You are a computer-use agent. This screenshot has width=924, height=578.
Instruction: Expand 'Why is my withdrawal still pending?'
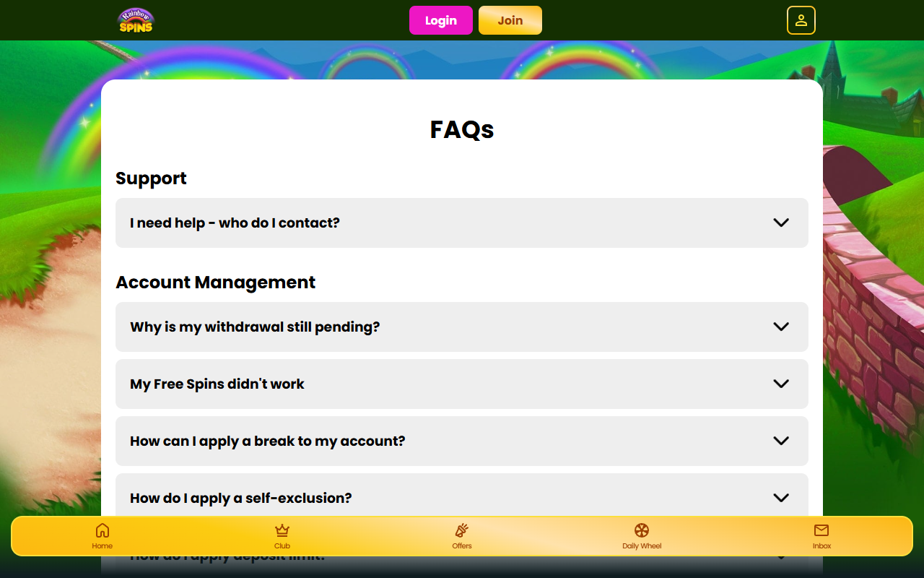tap(462, 327)
